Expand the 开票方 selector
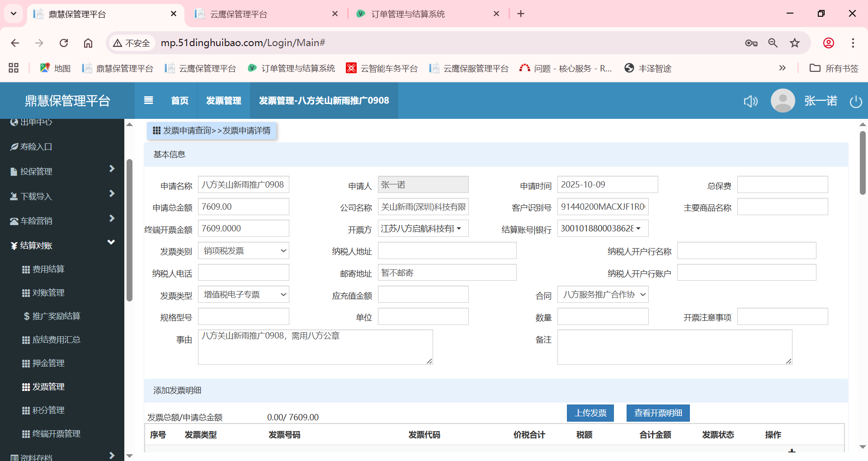 [x=423, y=229]
